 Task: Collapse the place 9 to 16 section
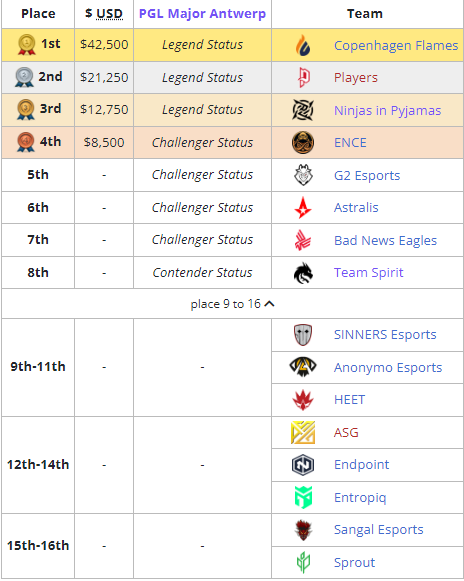coord(232,304)
